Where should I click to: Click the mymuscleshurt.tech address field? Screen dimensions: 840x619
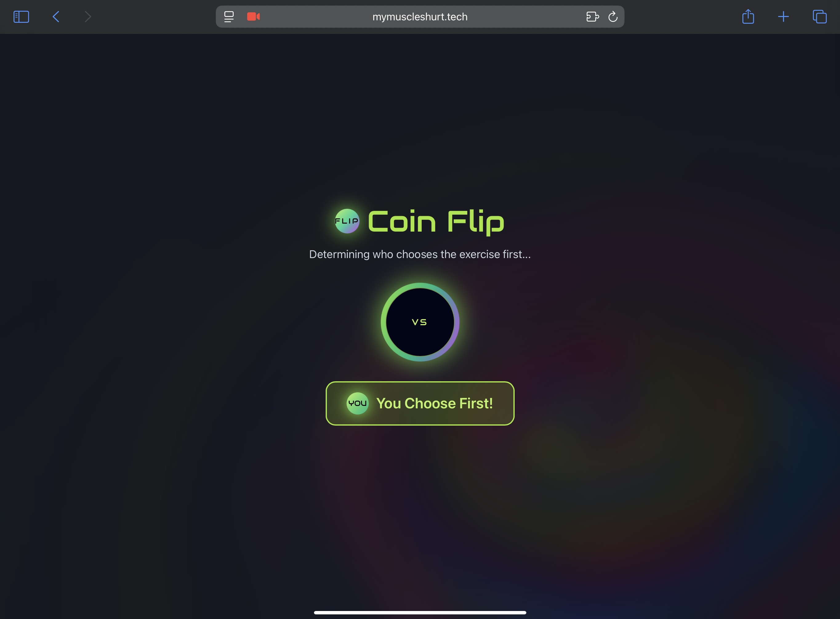click(x=420, y=17)
